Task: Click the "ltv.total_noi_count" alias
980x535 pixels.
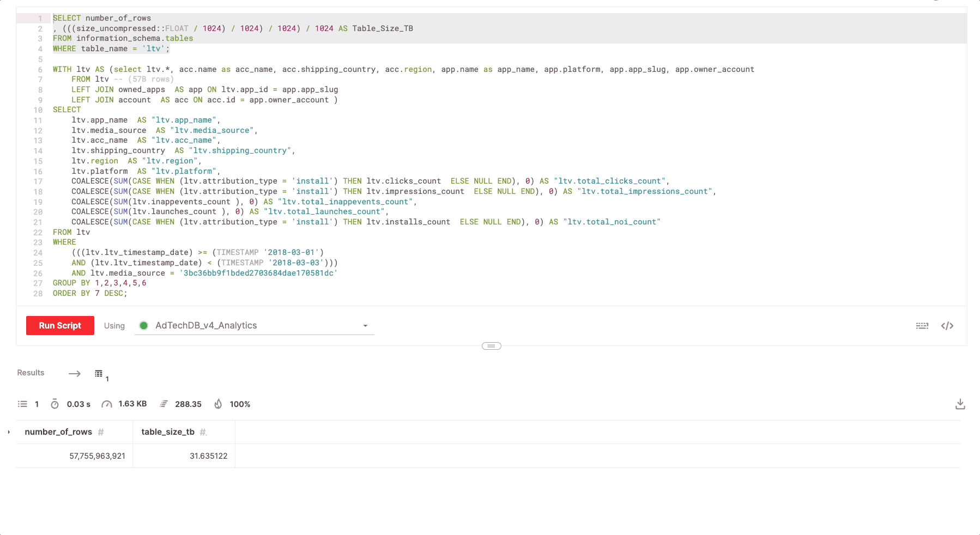Action: click(x=612, y=222)
